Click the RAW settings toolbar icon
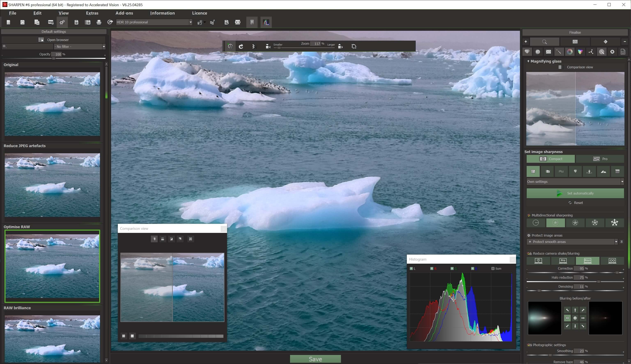The height and width of the screenshot is (364, 631). (51, 22)
